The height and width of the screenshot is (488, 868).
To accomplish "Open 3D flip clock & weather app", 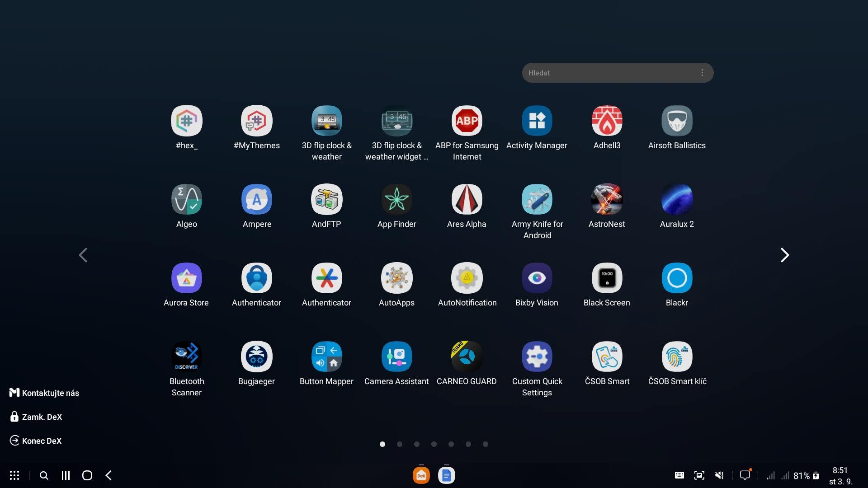I will click(x=326, y=121).
